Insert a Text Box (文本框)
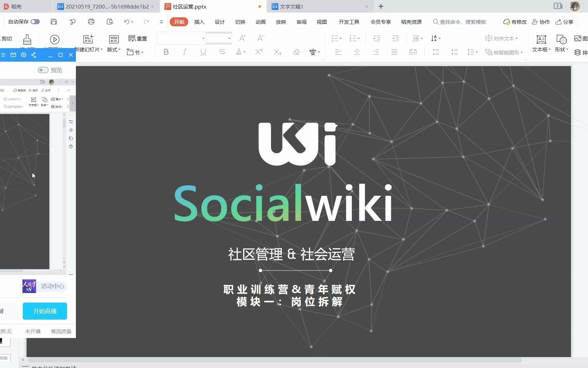The height and width of the screenshot is (368, 588). 541,43
